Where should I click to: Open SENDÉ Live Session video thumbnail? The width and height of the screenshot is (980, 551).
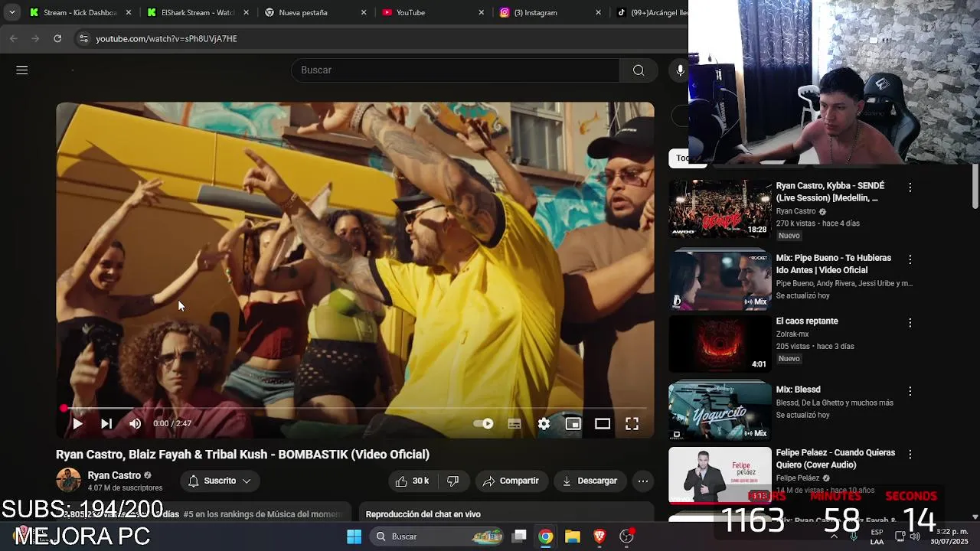pyautogui.click(x=720, y=208)
